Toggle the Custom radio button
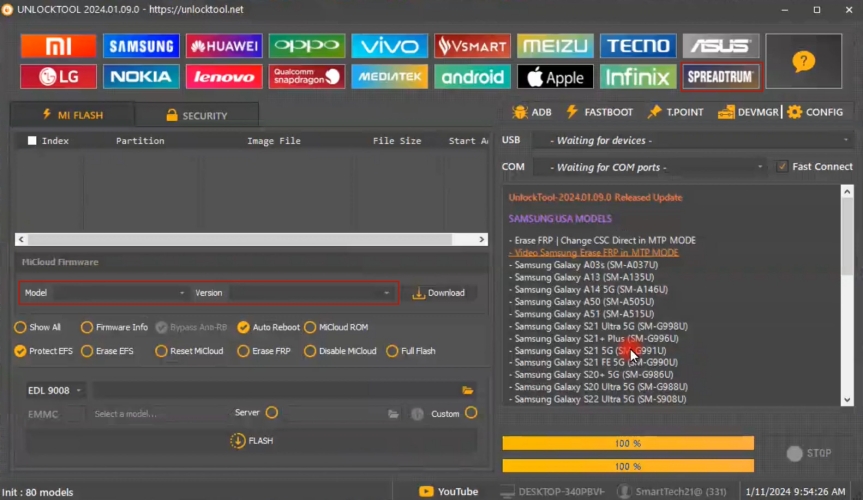The height and width of the screenshot is (500, 863). 471,413
